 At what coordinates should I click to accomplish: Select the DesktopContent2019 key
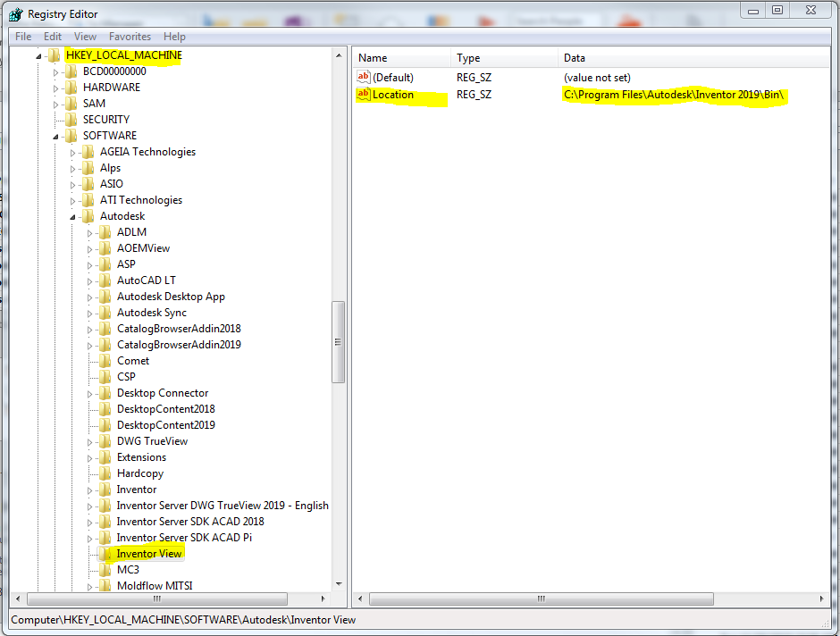(166, 425)
